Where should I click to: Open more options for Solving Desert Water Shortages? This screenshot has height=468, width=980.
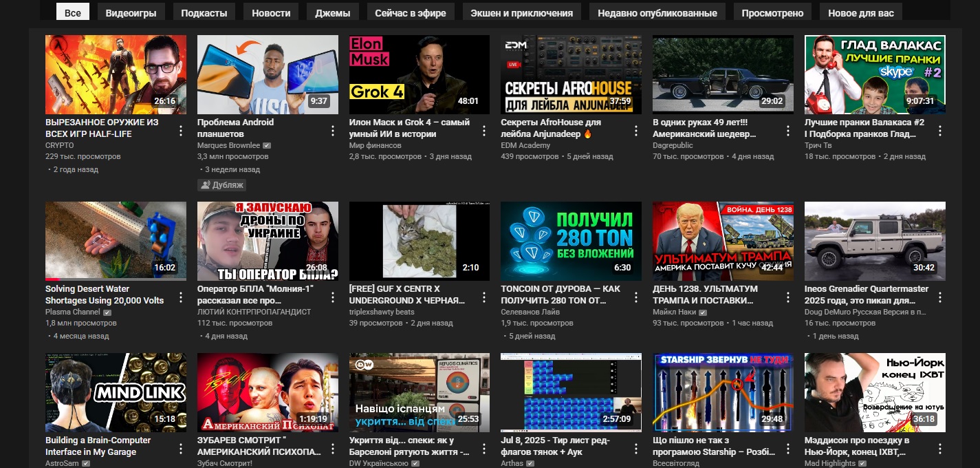click(x=181, y=297)
